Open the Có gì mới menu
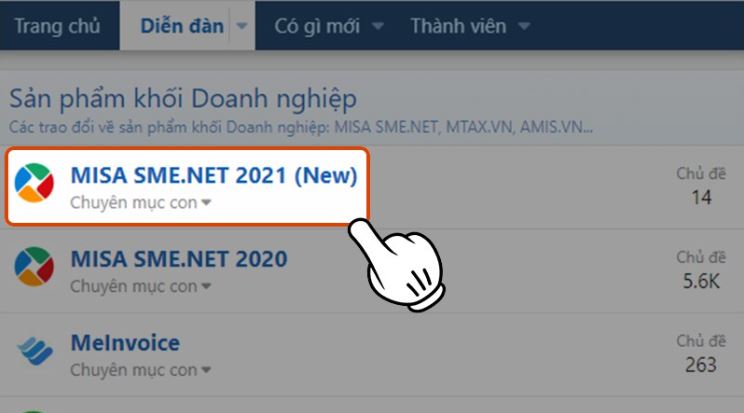This screenshot has height=413, width=744. pos(317,26)
